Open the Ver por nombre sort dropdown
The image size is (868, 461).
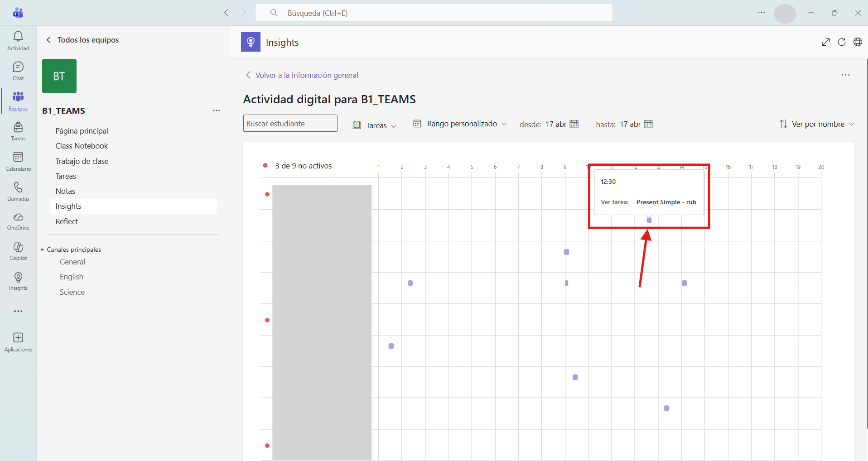tap(817, 124)
